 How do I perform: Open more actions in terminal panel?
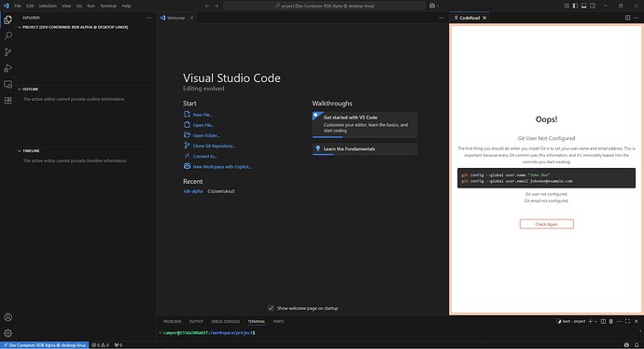620,322
